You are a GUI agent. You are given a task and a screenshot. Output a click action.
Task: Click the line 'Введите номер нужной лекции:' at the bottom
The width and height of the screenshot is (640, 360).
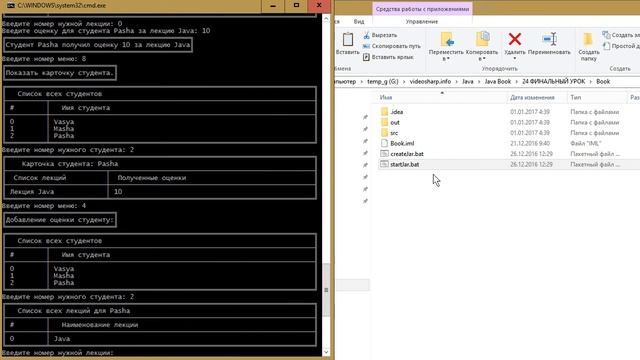click(x=58, y=353)
